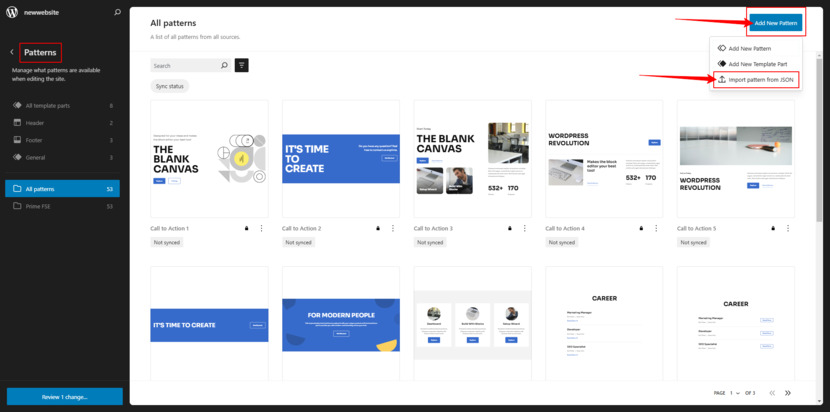Open the IT'S TIME TO CREATE banner preview
Viewport: 830px width, 412px height.
tap(209, 324)
